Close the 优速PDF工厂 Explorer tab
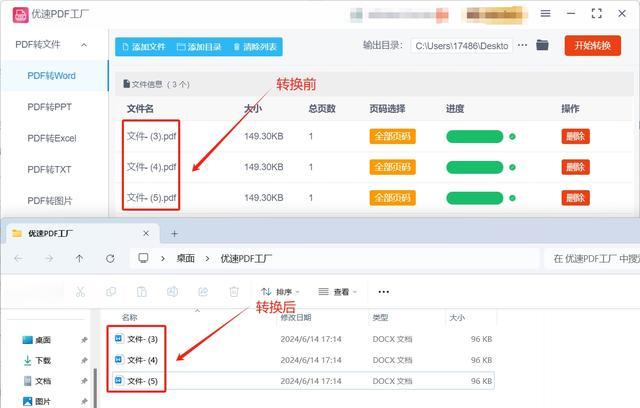640x408 pixels. pos(146,233)
